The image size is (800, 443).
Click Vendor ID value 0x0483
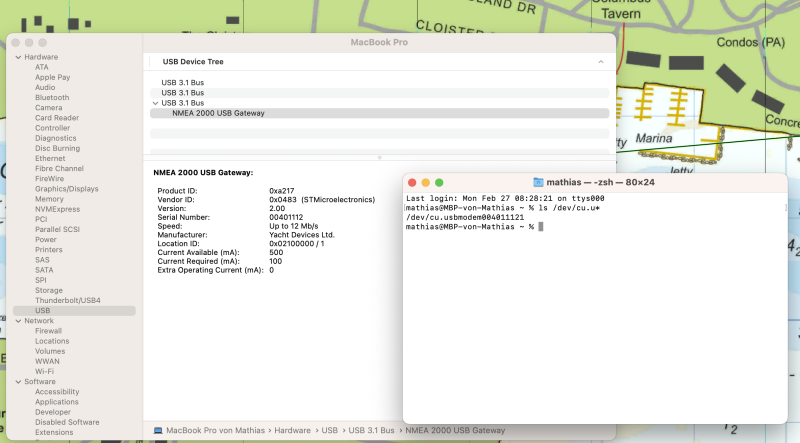[x=283, y=200]
